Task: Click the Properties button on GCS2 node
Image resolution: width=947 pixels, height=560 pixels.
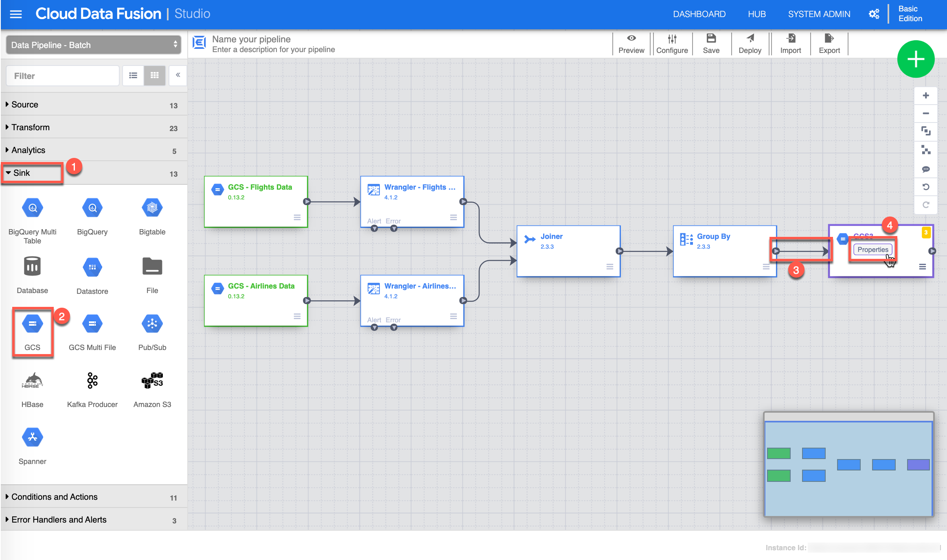Action: pos(872,249)
